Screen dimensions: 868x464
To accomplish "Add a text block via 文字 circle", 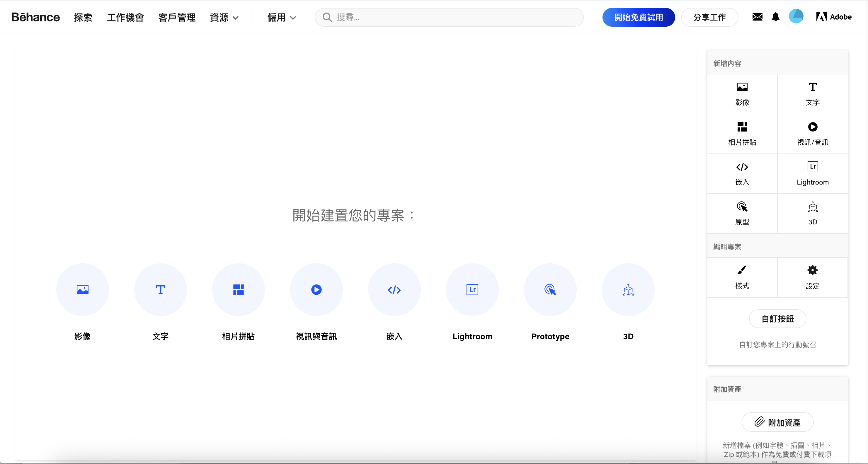I will tap(160, 290).
